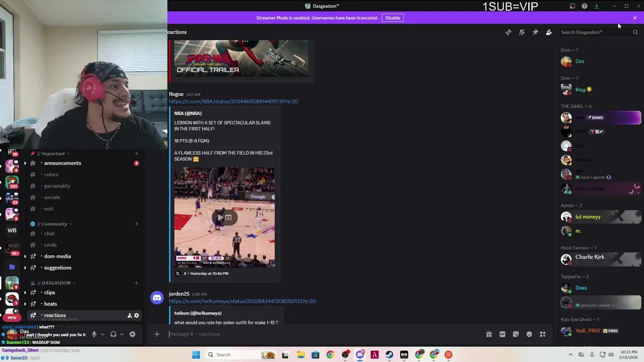Click the search magnifier icon
This screenshot has width=644, height=362.
coord(635,32)
